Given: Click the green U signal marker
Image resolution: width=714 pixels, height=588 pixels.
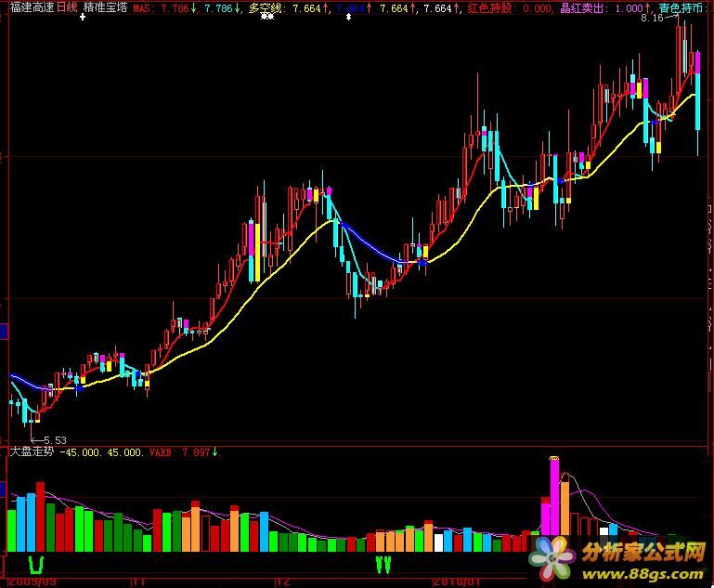Looking at the screenshot, I should coord(36,565).
